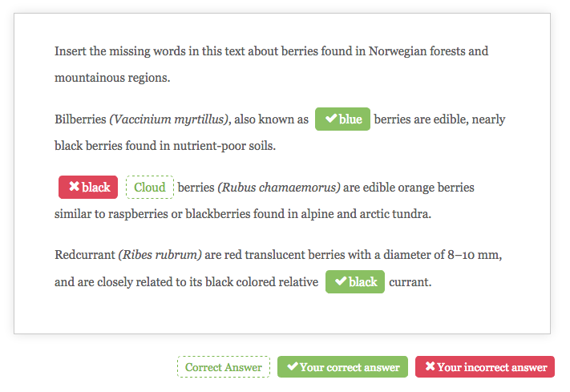The image size is (570, 392).
Task: Click the checkmark icon in the blue answer
Action: click(x=331, y=119)
